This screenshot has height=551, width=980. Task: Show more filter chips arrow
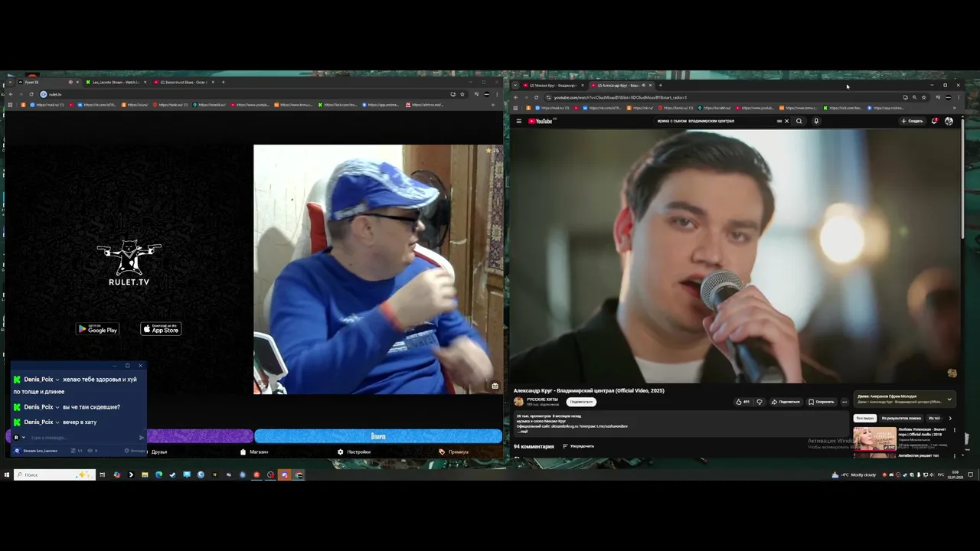point(950,418)
